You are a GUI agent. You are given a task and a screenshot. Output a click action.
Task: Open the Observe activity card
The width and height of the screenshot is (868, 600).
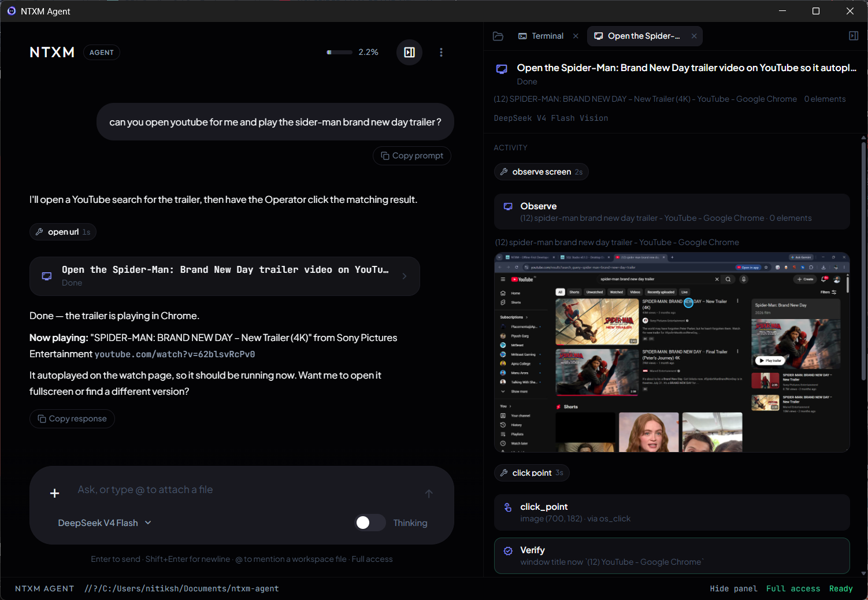coord(672,212)
